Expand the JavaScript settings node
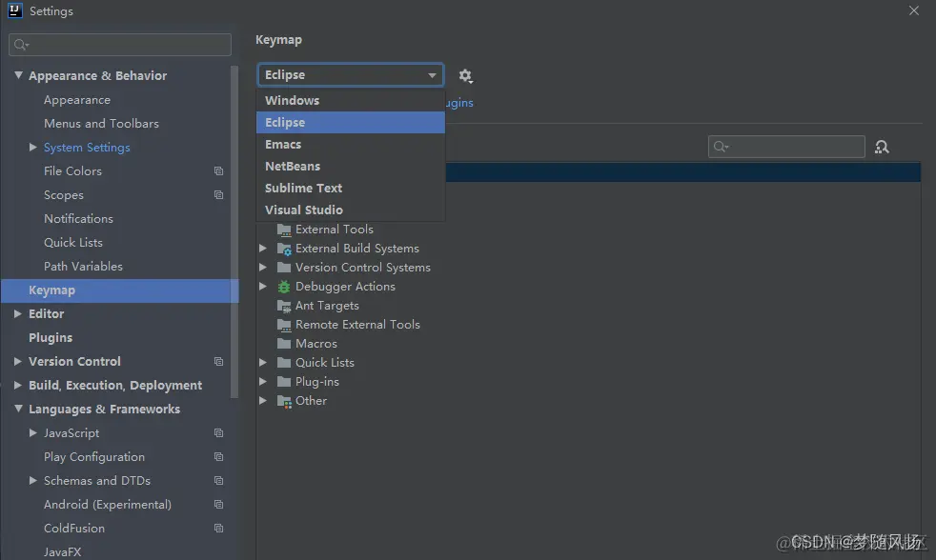The width and height of the screenshot is (936, 560). (x=32, y=433)
